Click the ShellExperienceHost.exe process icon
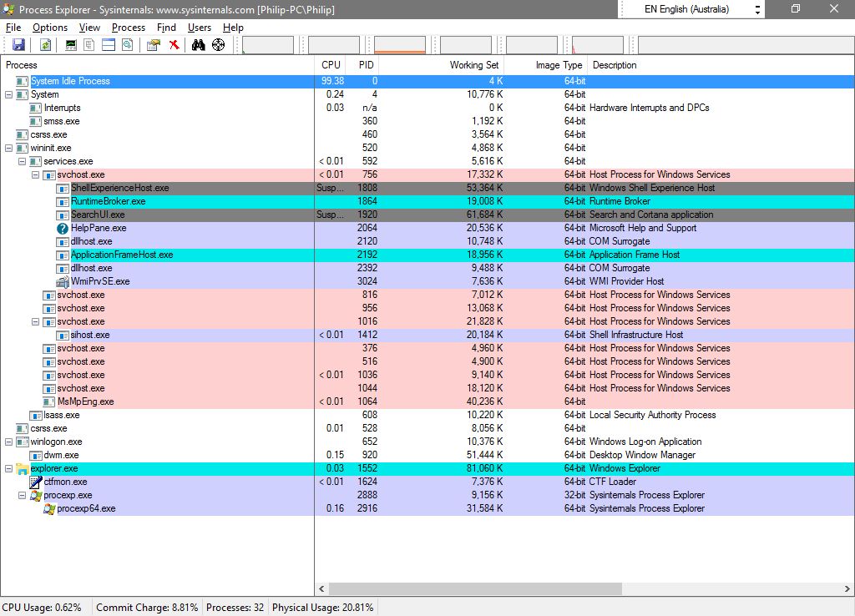This screenshot has height=616, width=855. tap(63, 188)
